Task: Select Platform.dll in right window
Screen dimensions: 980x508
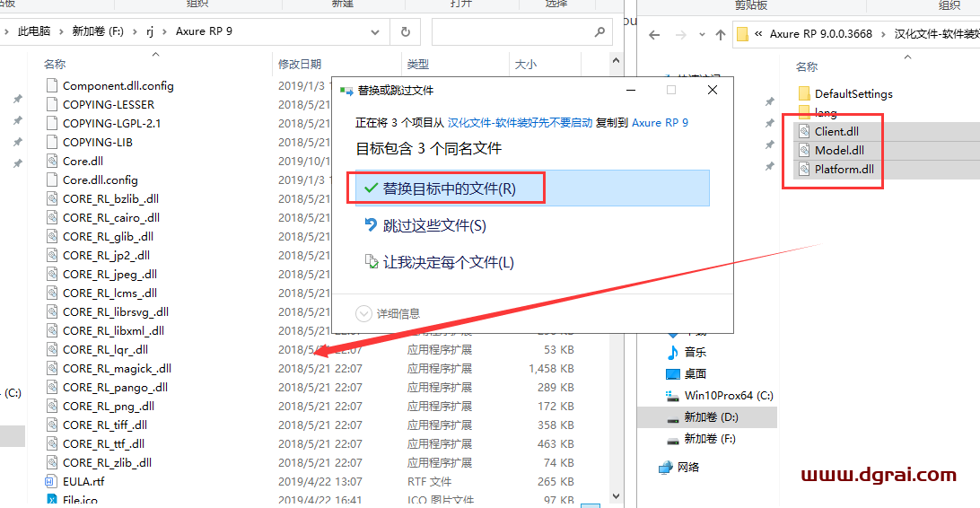Action: [x=844, y=169]
